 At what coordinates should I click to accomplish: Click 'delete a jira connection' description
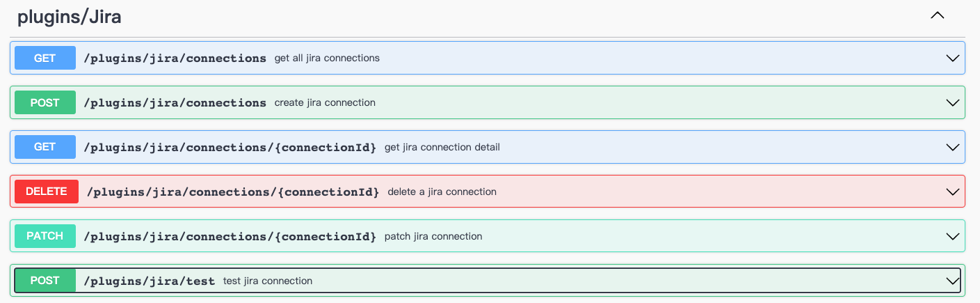point(442,192)
